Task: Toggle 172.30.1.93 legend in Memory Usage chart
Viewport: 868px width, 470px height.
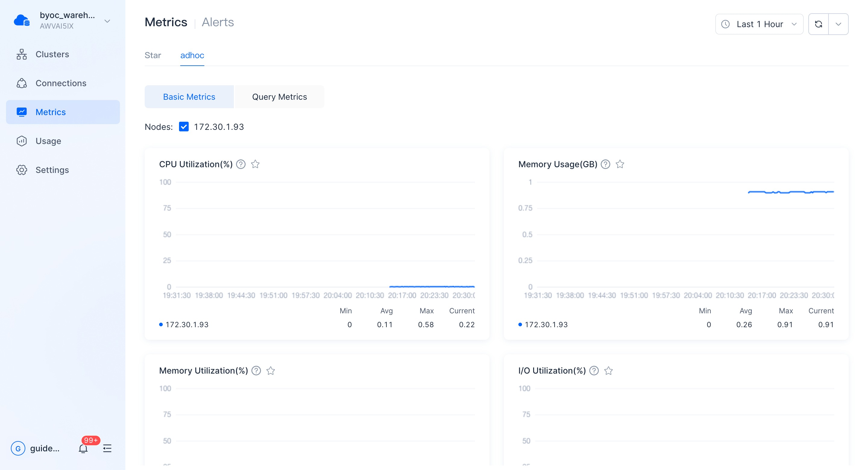Action: tap(543, 325)
